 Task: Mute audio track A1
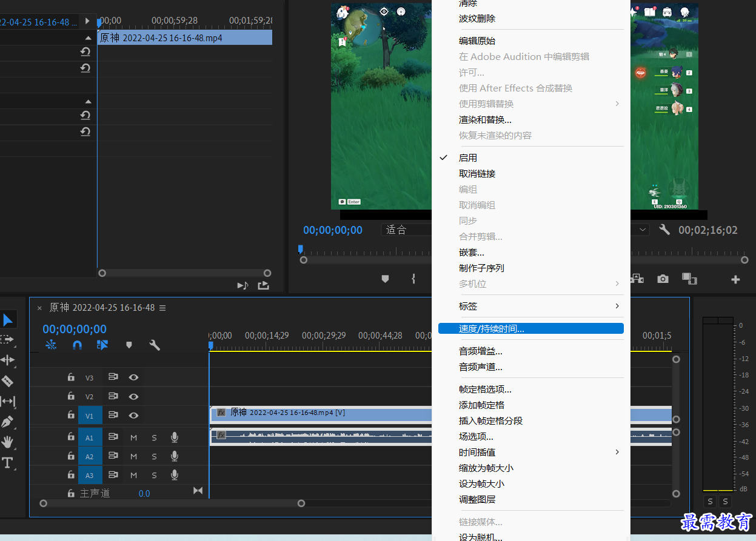(133, 437)
